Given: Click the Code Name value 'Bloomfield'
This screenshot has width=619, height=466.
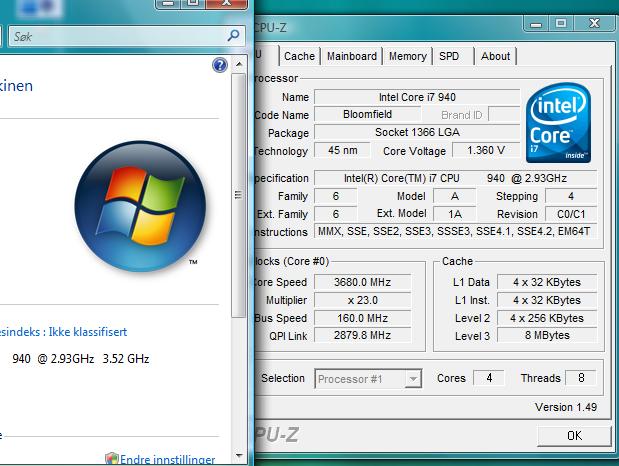Looking at the screenshot, I should pyautogui.click(x=367, y=115).
